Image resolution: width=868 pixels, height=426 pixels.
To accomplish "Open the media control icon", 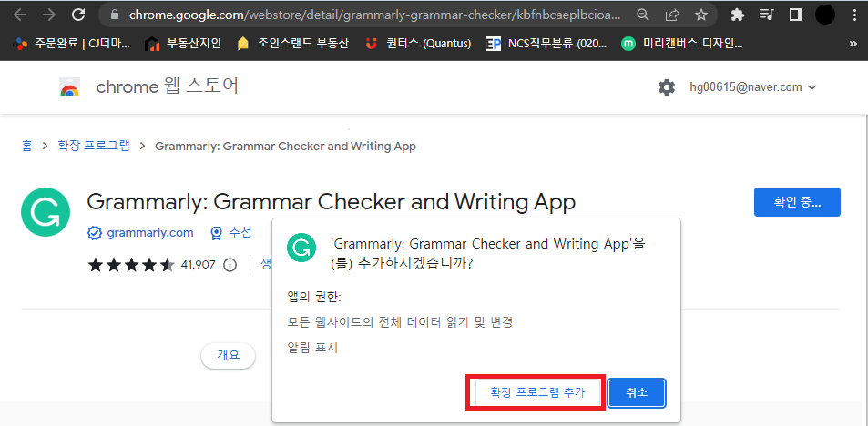I will [766, 15].
